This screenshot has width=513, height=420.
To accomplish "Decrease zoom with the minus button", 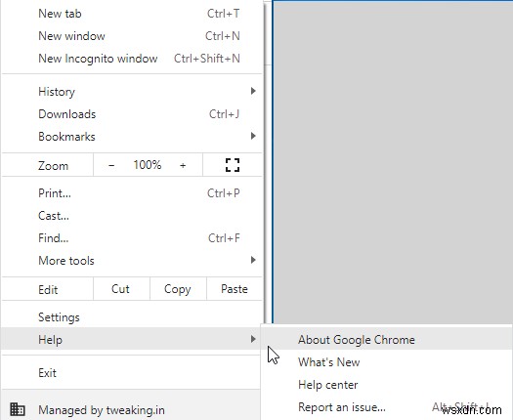I will pos(111,165).
